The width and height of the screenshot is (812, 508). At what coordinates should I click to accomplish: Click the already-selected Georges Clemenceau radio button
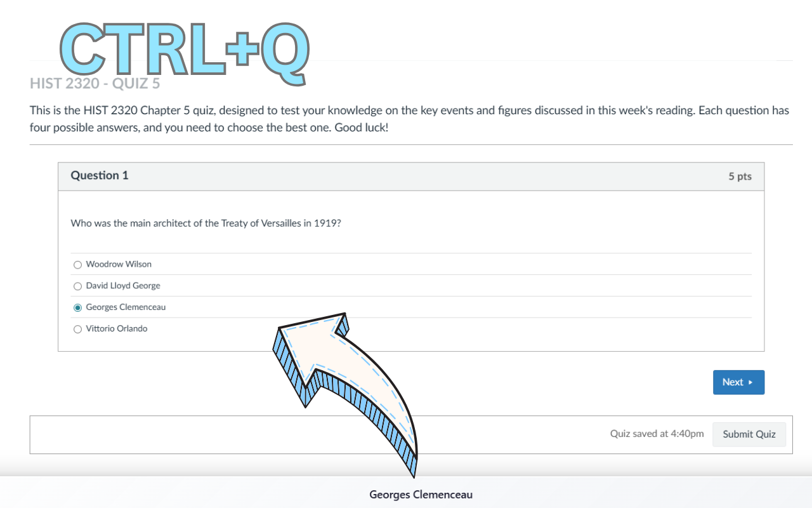point(77,307)
